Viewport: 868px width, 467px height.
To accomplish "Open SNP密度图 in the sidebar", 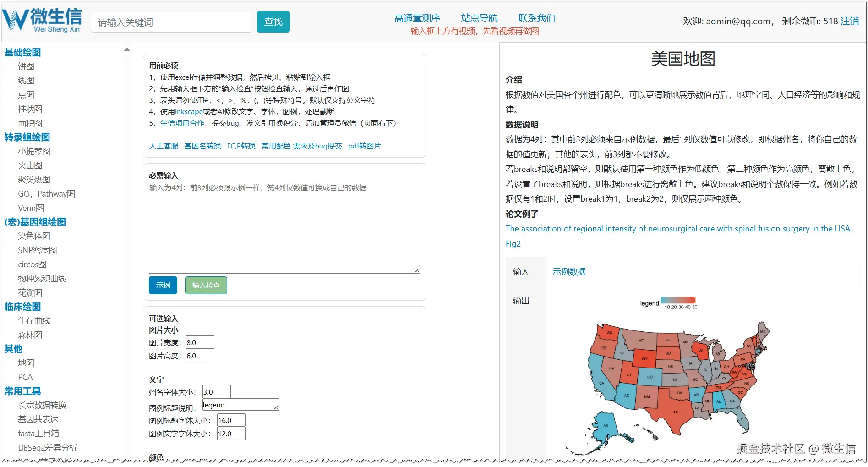I will tap(38, 250).
